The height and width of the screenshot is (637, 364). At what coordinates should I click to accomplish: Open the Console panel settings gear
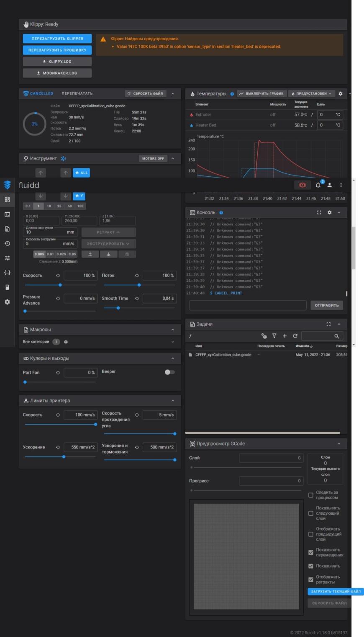[329, 212]
